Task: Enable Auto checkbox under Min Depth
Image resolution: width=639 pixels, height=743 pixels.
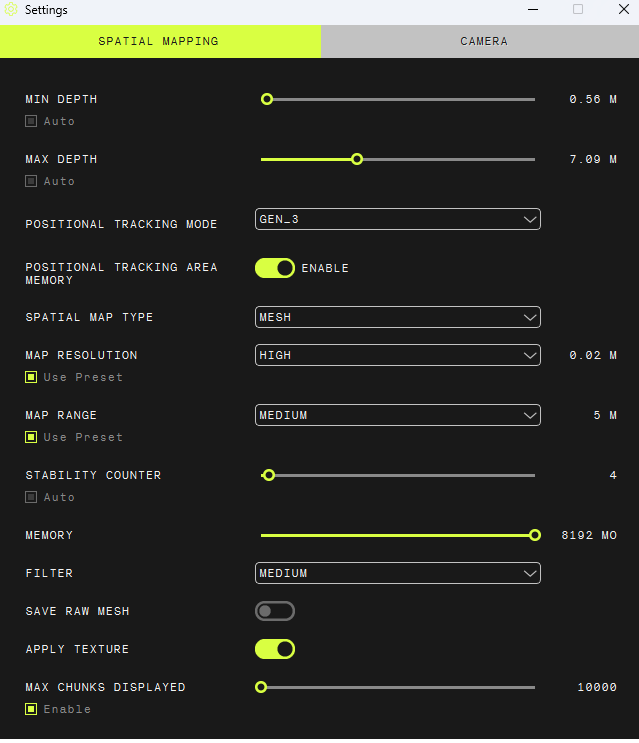Action: [31, 121]
